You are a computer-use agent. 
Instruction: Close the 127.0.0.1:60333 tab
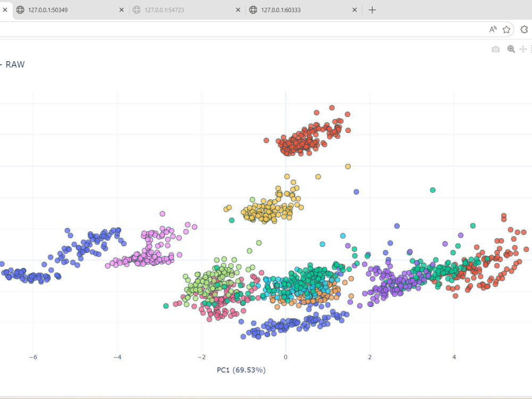pyautogui.click(x=354, y=10)
